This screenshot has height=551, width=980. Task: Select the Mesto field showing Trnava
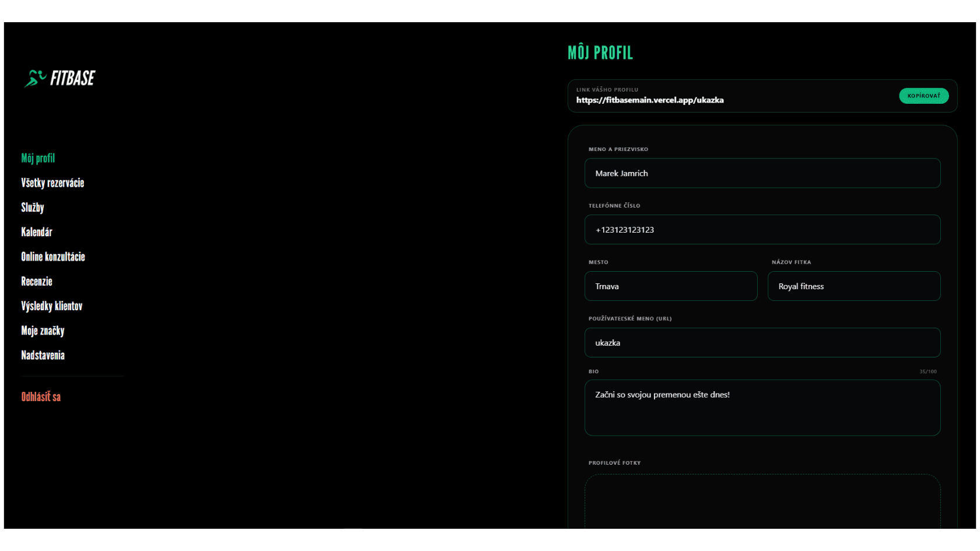point(670,286)
